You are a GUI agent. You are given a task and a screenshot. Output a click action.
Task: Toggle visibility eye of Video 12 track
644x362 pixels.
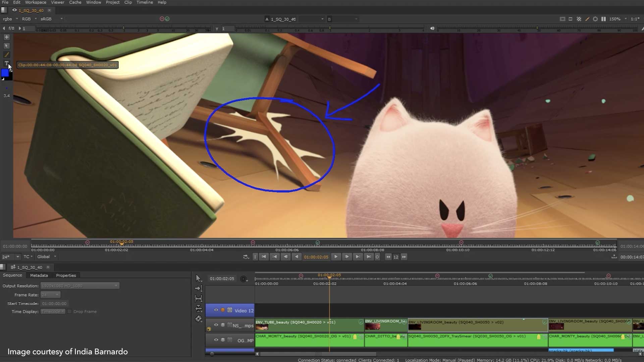point(216,310)
